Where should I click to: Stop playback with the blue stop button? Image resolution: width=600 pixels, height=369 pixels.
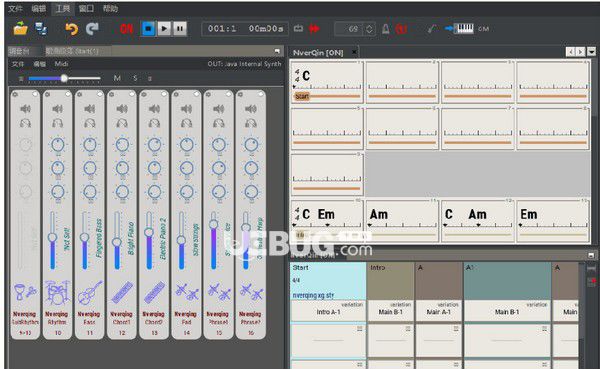tap(148, 29)
